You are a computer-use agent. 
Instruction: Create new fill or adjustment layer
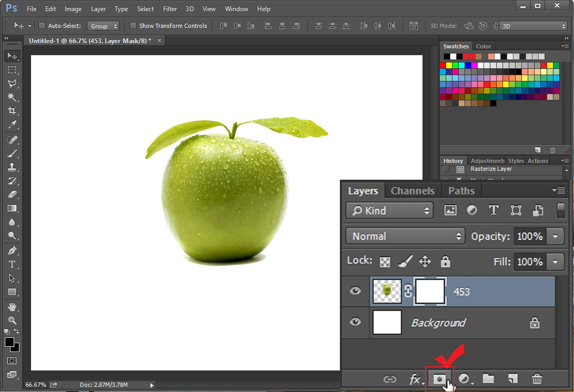point(464,379)
